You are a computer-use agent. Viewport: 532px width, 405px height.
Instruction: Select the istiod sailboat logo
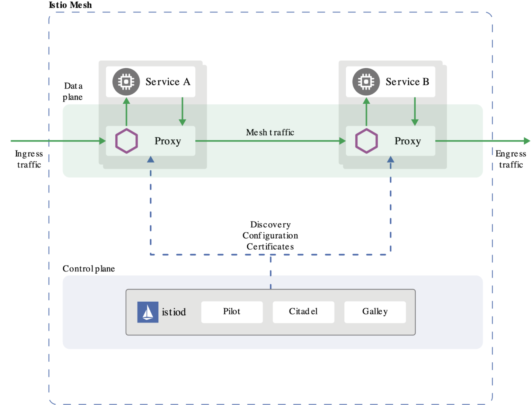148,312
